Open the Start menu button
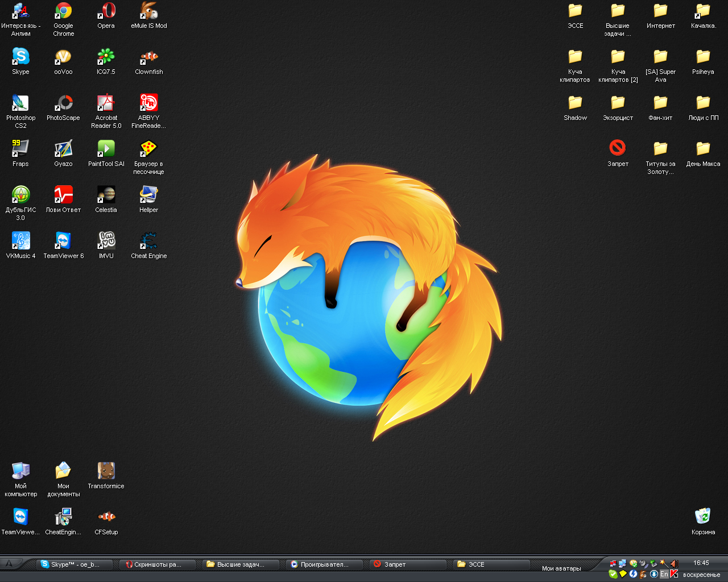The width and height of the screenshot is (728, 582). (x=10, y=564)
